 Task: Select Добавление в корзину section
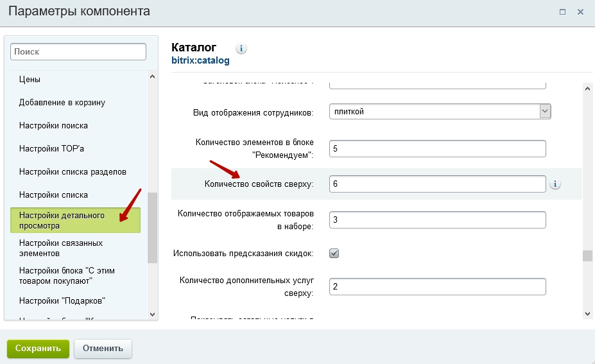pyautogui.click(x=62, y=103)
